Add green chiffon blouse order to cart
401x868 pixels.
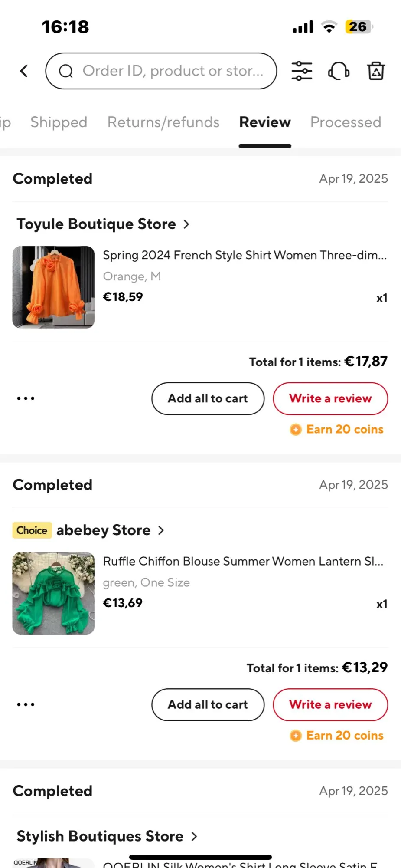tap(208, 704)
